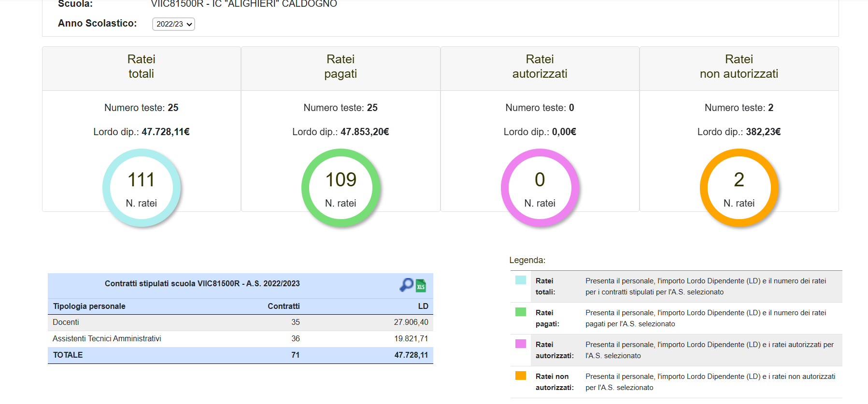868x404 pixels.
Task: Click the pink Ratei autorizzati legend swatch
Action: (520, 344)
